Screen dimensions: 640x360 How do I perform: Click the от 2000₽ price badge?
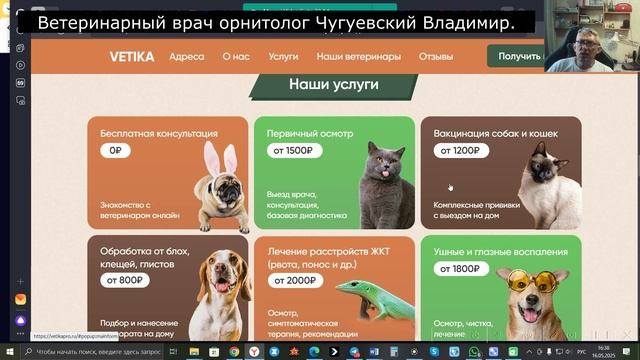tap(296, 280)
